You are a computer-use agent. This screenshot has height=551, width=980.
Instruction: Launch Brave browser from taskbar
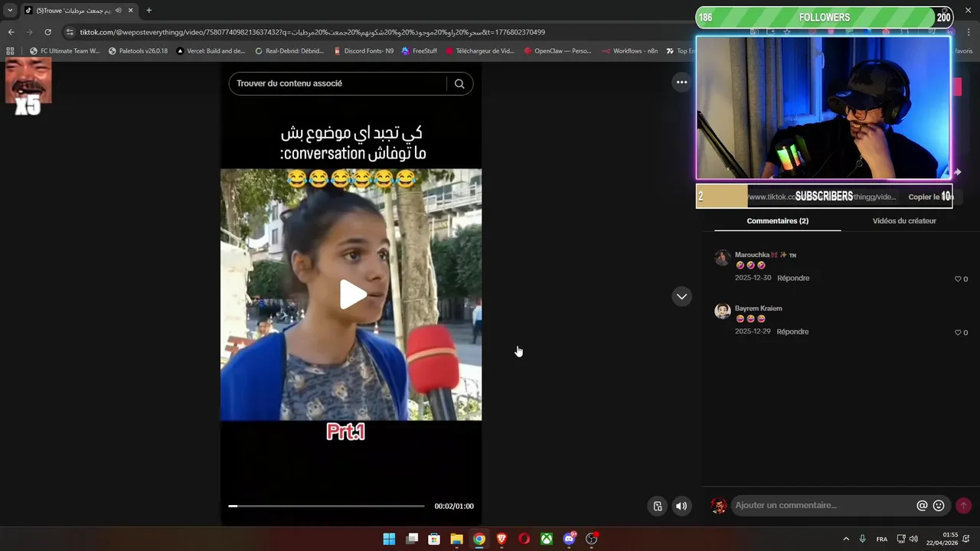[501, 539]
